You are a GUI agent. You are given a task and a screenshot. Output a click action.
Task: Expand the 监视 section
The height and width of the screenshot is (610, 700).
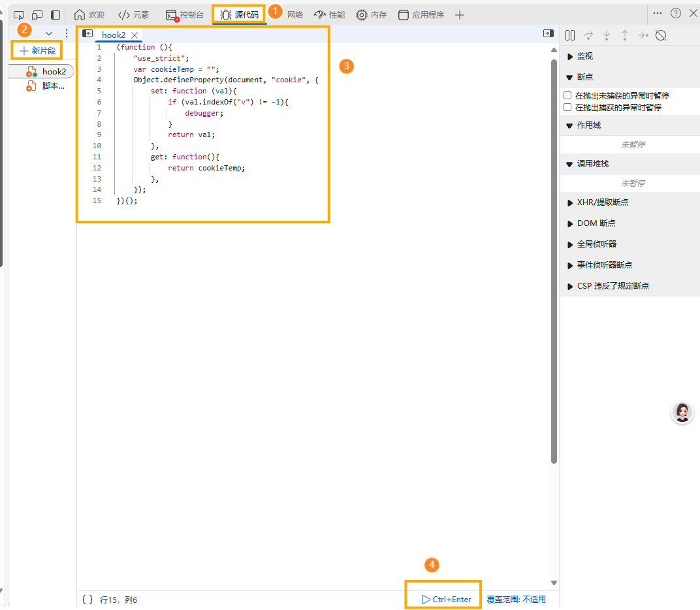629,56
